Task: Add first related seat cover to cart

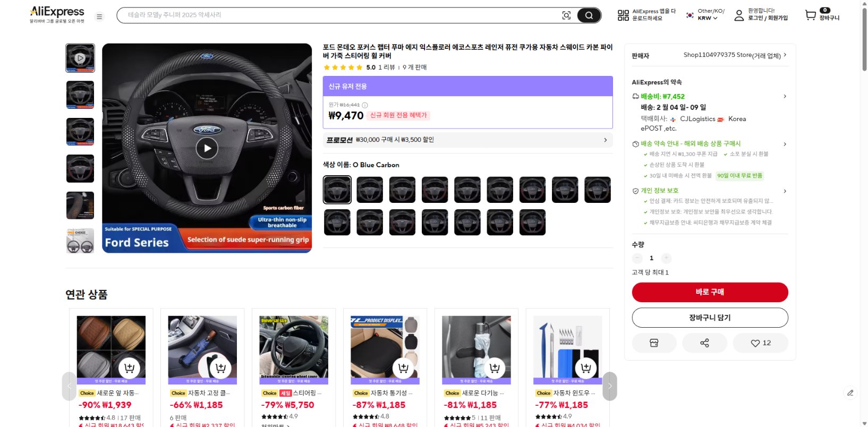Action: coord(129,368)
